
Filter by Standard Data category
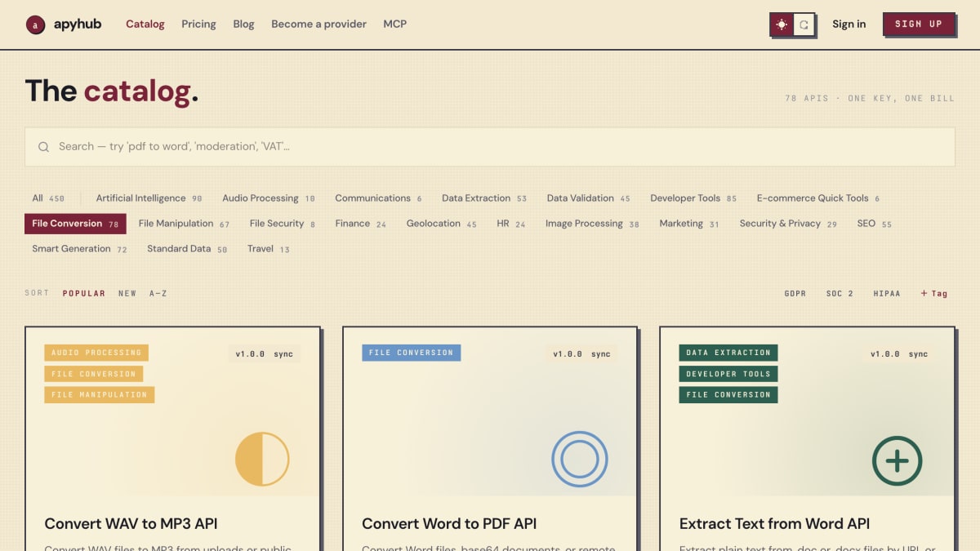187,249
